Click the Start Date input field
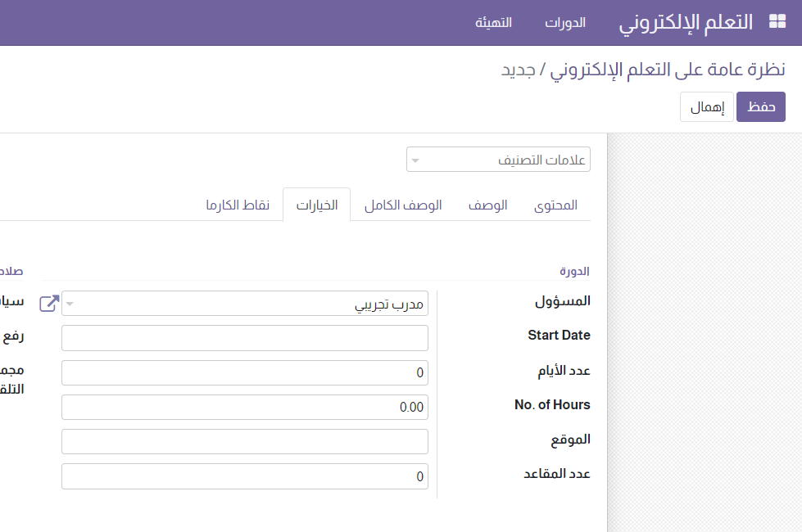This screenshot has height=532, width=802. click(x=244, y=338)
